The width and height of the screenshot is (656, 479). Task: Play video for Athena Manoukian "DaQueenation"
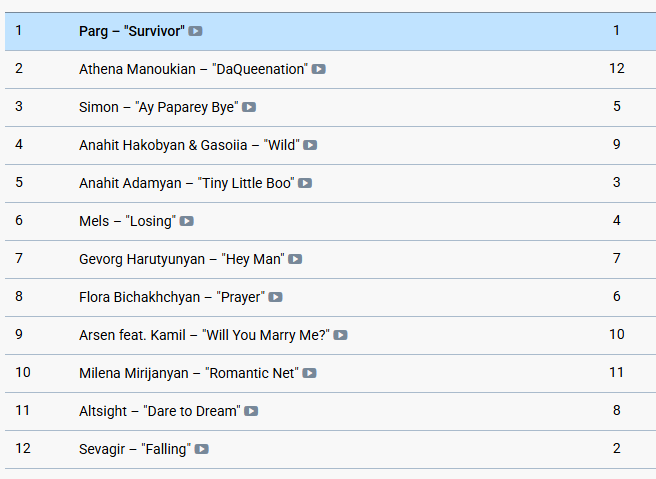(x=319, y=69)
